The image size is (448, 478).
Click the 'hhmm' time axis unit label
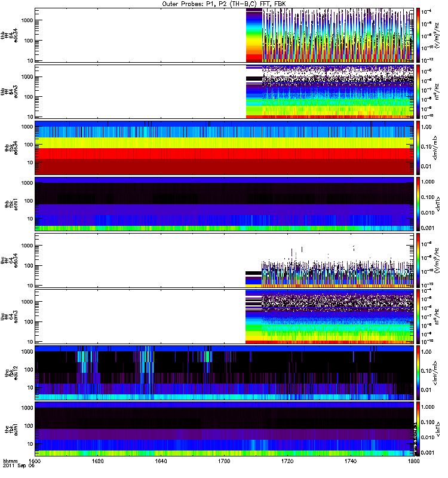(10, 462)
